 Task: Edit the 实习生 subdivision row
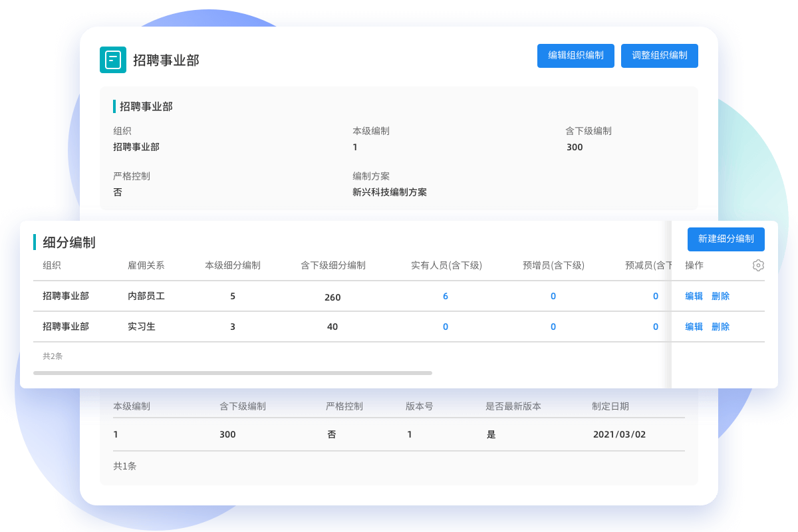[694, 327]
